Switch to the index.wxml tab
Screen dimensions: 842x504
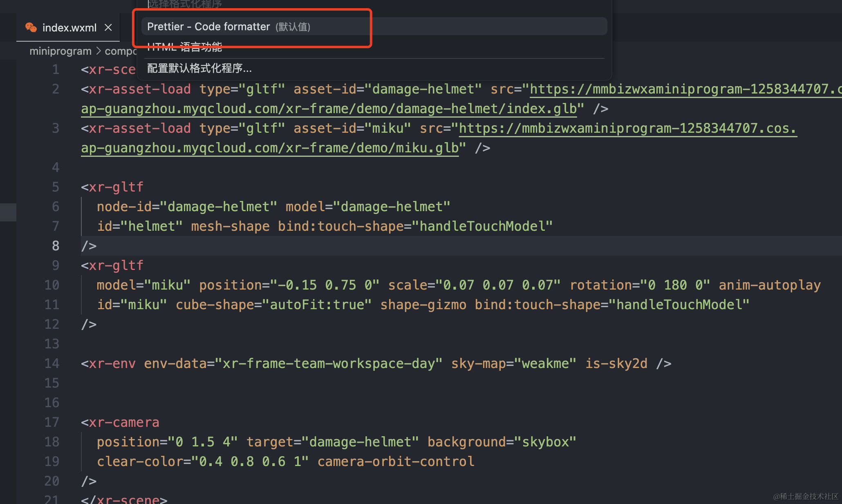pos(69,27)
